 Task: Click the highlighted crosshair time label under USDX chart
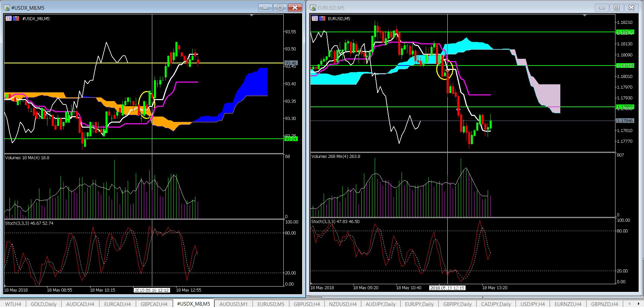click(152, 290)
